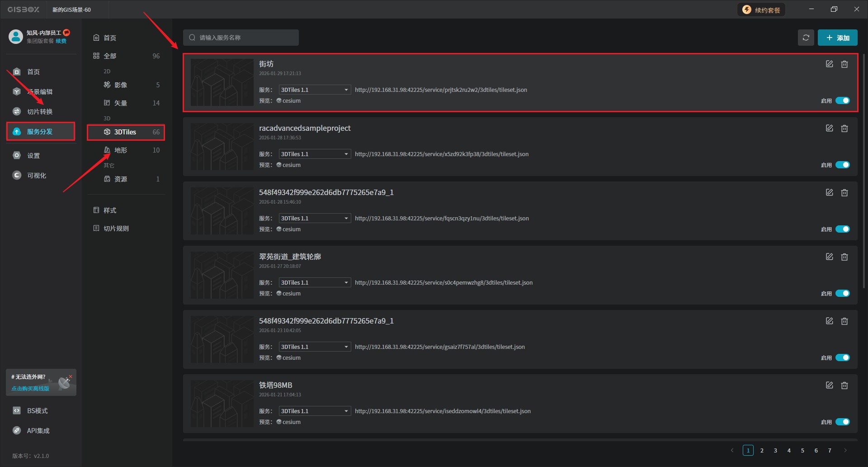
Task: Click the refresh icon beside the add button
Action: point(806,38)
